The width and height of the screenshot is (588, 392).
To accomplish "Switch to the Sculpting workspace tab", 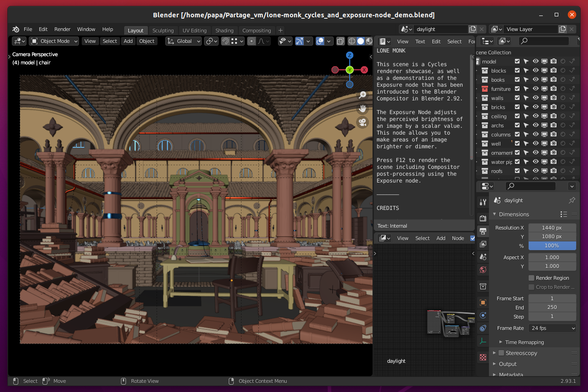I will (x=163, y=31).
